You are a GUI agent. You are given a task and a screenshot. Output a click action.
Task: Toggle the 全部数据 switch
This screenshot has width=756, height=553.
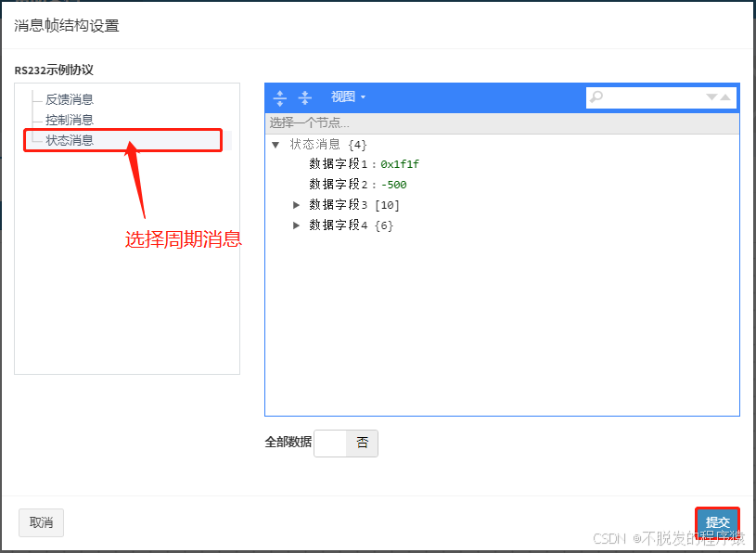(346, 444)
